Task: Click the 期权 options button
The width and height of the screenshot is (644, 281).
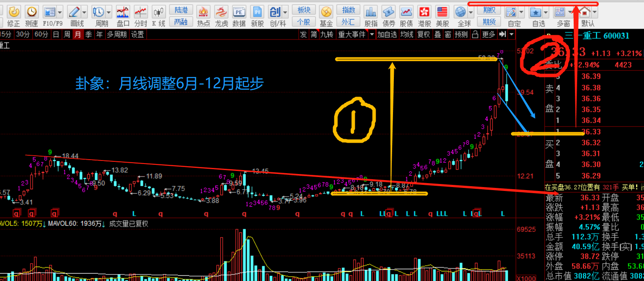Action: tap(489, 10)
